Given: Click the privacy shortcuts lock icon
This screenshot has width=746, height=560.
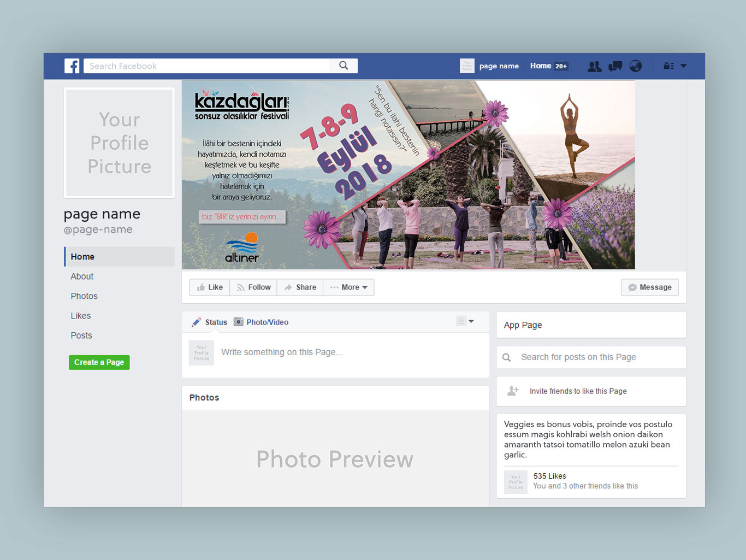Looking at the screenshot, I should click(668, 66).
